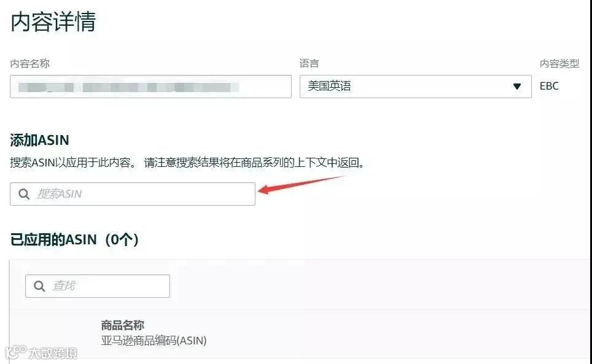The width and height of the screenshot is (592, 364).
Task: Click the 已应用的ASIN (0个) heading
Action: pos(74,239)
